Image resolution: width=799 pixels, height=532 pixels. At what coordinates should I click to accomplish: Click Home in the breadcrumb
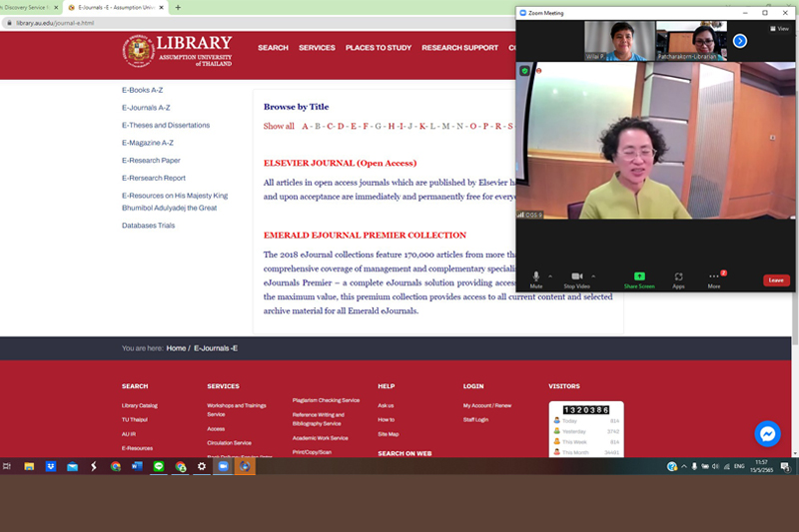(x=176, y=348)
